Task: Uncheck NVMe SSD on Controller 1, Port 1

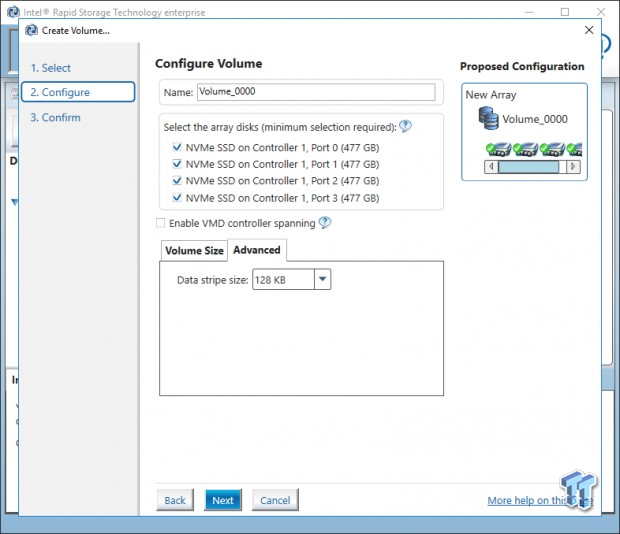Action: [x=177, y=164]
